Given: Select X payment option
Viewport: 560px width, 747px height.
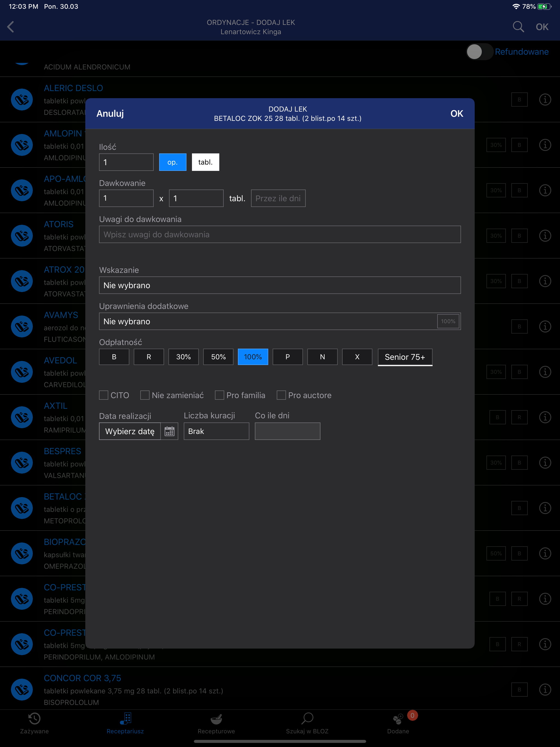Looking at the screenshot, I should click(x=357, y=357).
